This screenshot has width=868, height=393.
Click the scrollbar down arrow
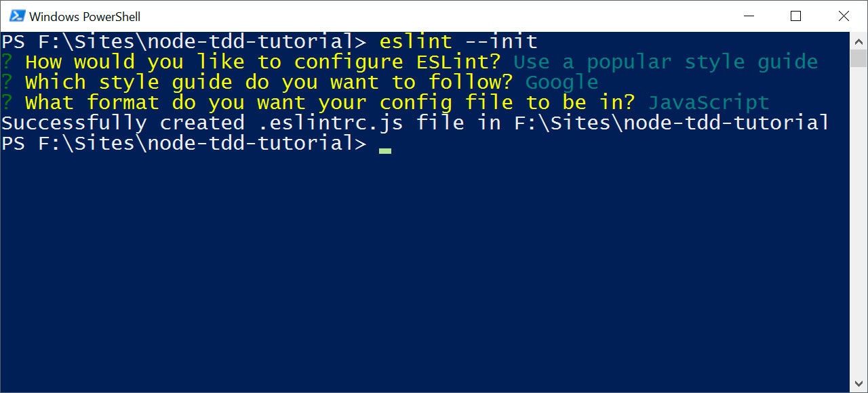coord(858,385)
